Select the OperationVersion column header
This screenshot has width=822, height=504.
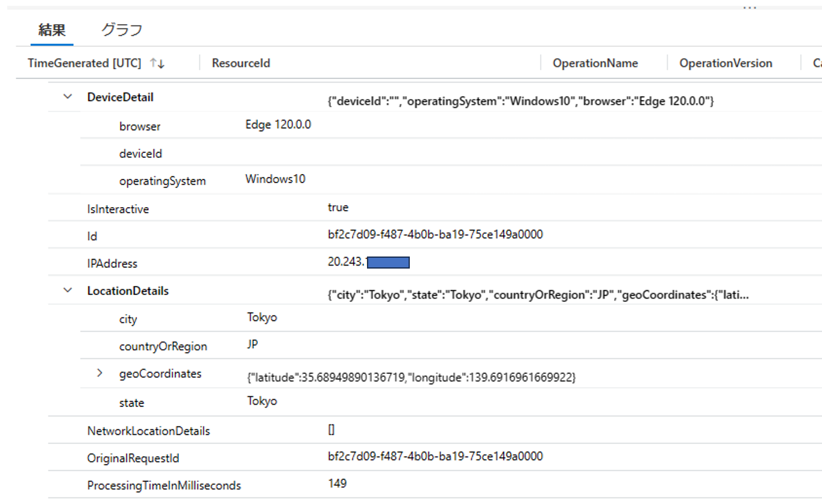726,63
